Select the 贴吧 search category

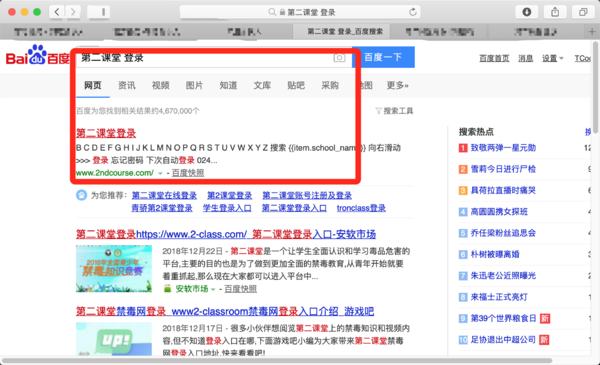pyautogui.click(x=296, y=85)
